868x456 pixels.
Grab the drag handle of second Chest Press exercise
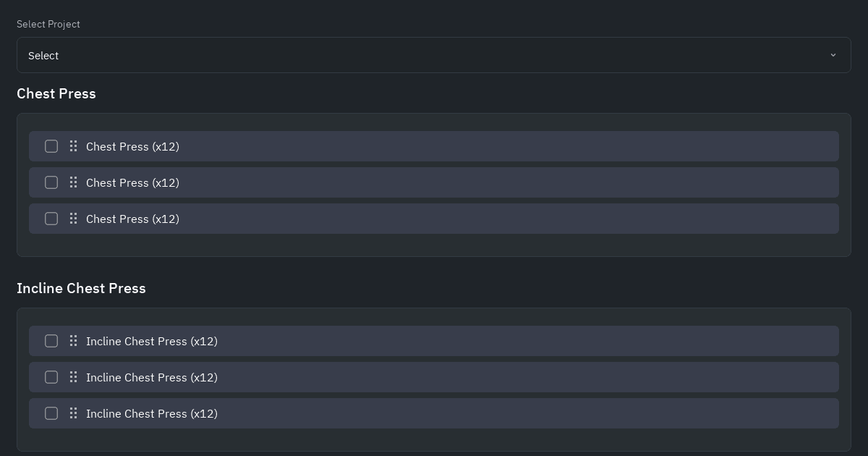(73, 182)
